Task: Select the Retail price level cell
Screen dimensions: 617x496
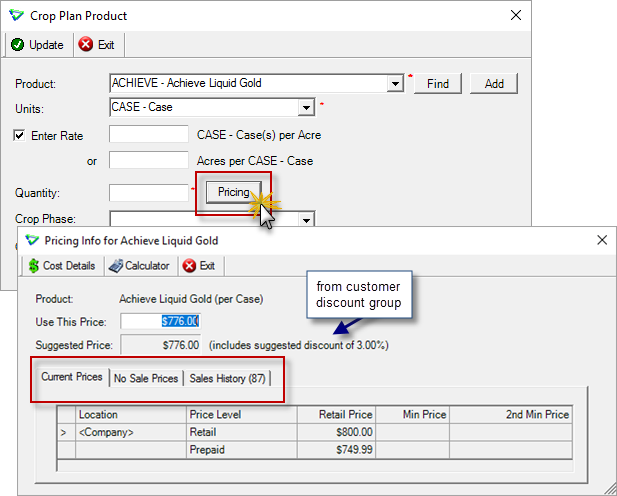Action: (x=242, y=432)
